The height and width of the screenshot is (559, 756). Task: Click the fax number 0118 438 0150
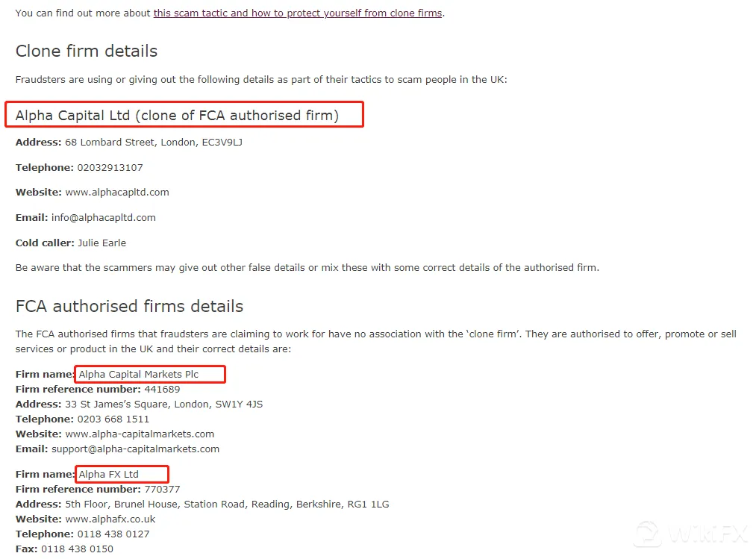point(77,549)
